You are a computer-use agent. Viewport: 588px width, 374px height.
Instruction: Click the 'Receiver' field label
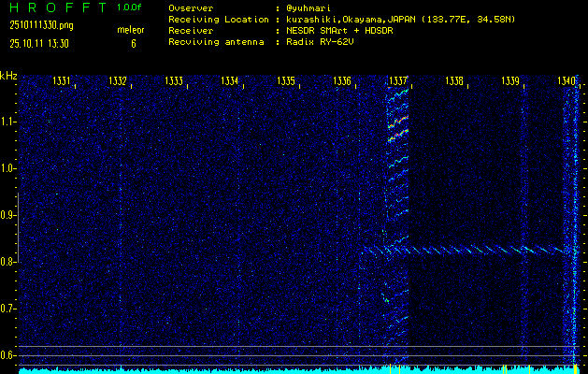pyautogui.click(x=191, y=31)
